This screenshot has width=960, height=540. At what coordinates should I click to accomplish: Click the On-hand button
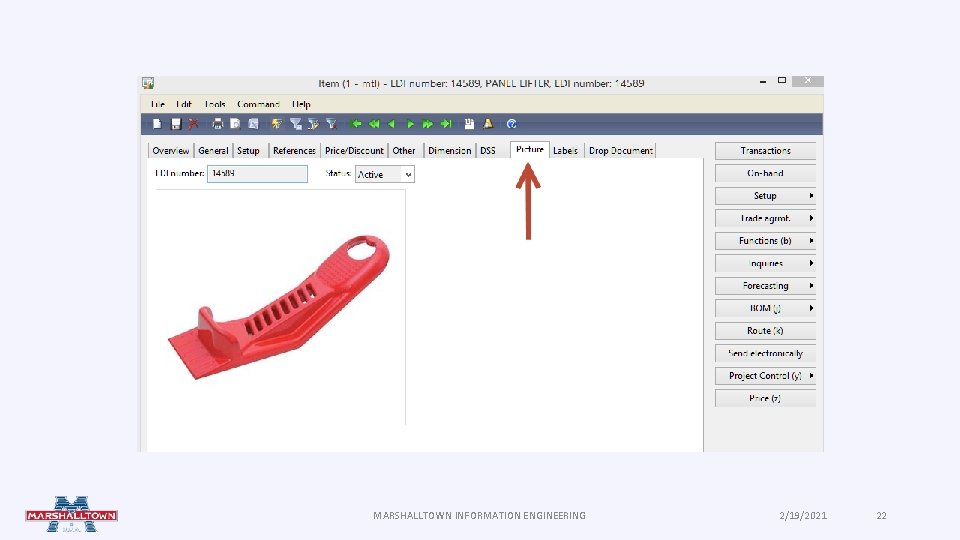765,173
